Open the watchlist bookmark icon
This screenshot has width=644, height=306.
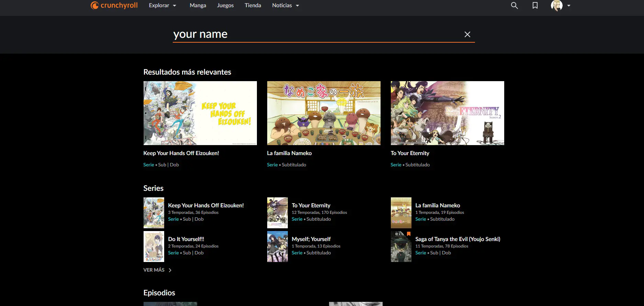535,6
